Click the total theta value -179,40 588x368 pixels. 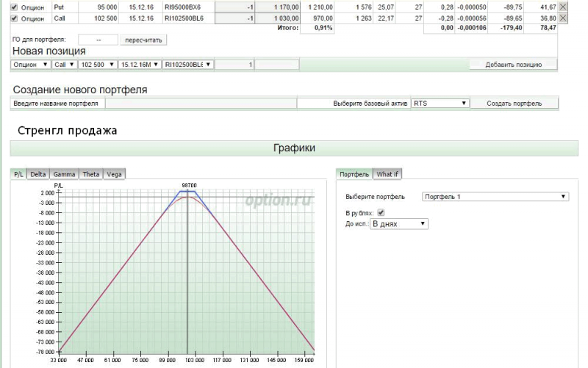(x=511, y=28)
